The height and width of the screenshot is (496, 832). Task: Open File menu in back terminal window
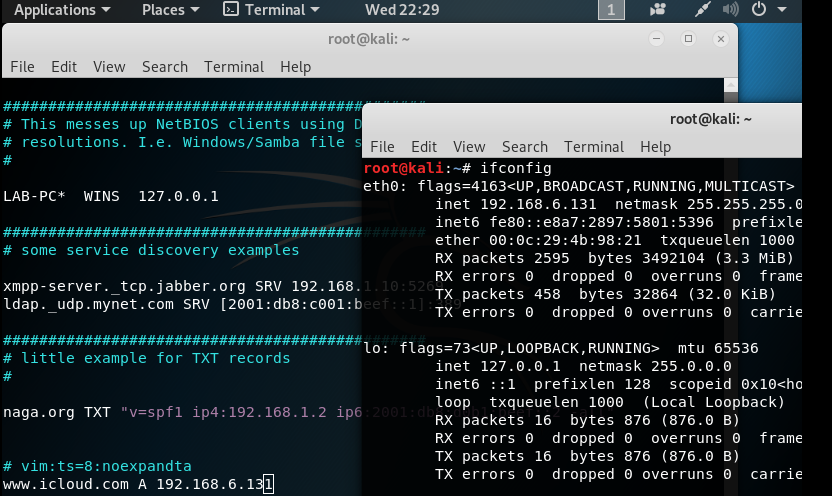tap(22, 67)
